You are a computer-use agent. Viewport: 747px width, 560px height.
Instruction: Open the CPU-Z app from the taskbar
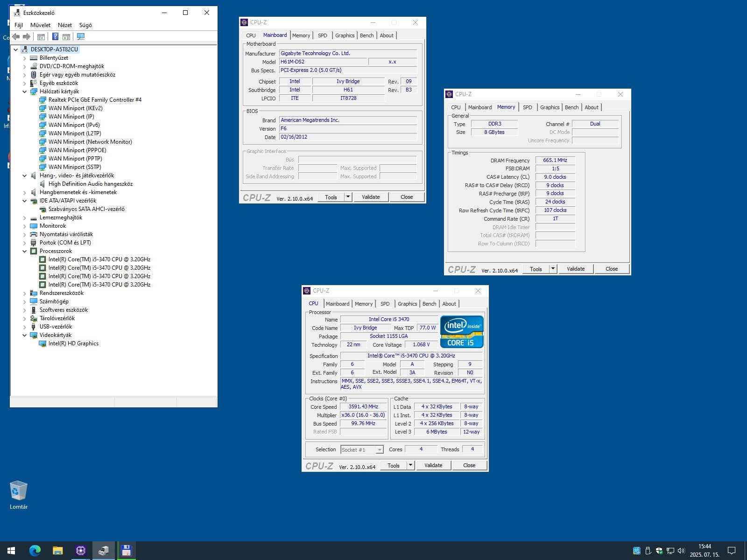[80, 551]
